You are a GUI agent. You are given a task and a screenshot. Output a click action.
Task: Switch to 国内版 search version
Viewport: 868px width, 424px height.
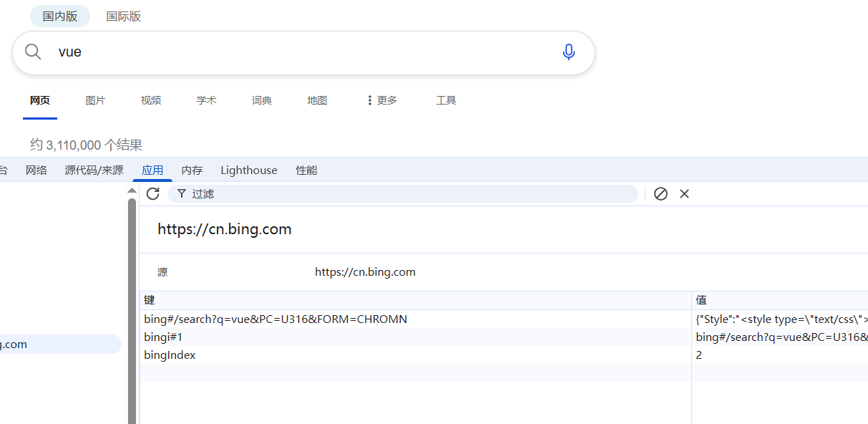coord(60,16)
